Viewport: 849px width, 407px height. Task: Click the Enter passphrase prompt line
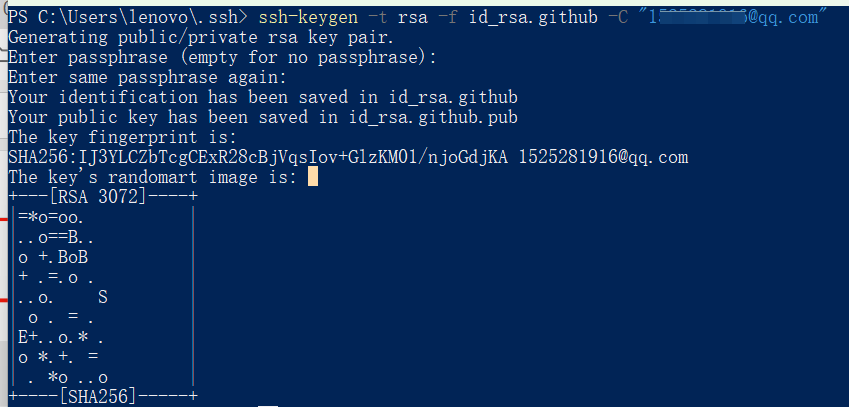(223, 57)
